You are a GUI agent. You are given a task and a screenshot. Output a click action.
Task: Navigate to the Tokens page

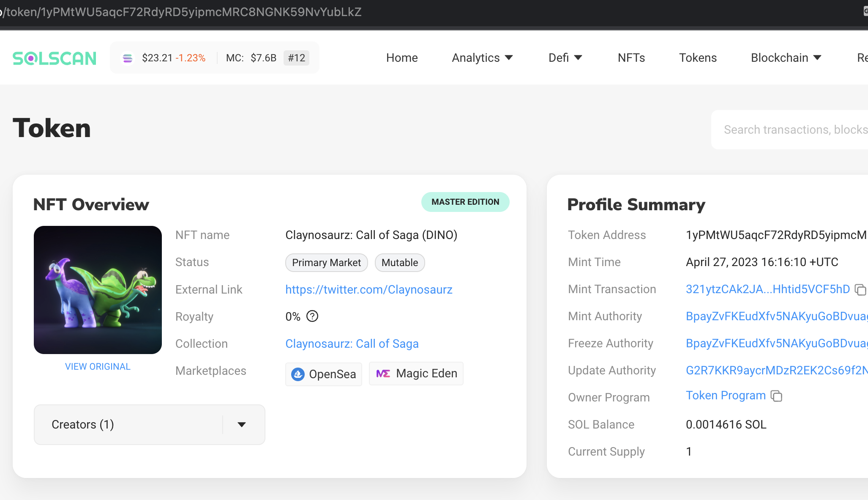pyautogui.click(x=698, y=58)
